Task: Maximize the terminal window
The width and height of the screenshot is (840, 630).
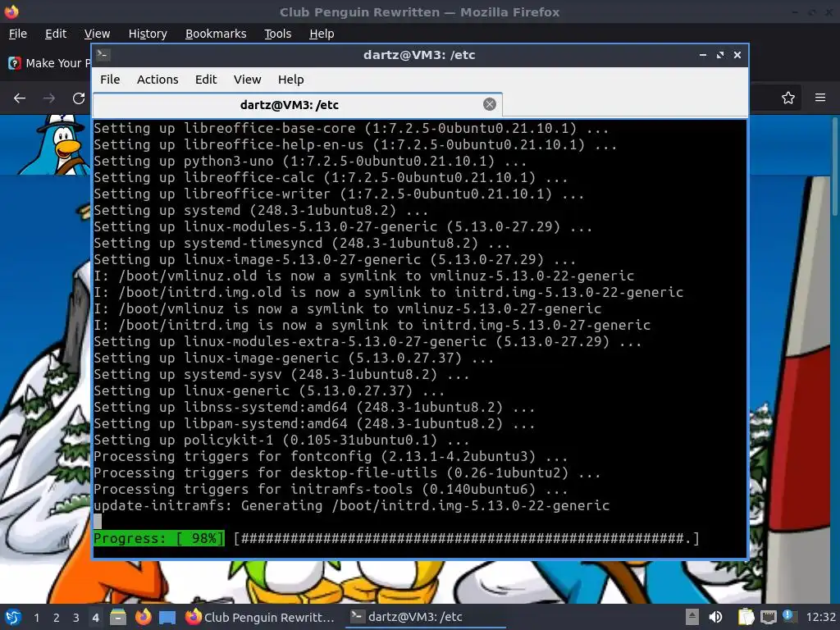Action: click(720, 55)
